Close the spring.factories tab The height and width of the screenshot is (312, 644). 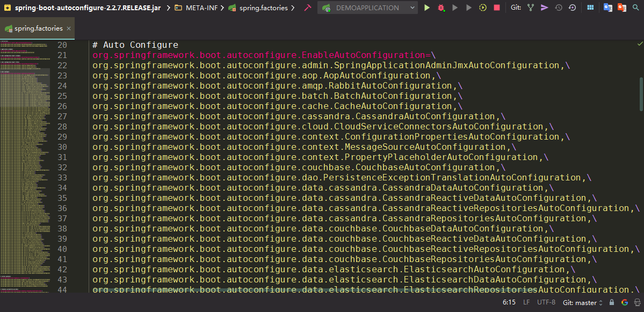(69, 29)
